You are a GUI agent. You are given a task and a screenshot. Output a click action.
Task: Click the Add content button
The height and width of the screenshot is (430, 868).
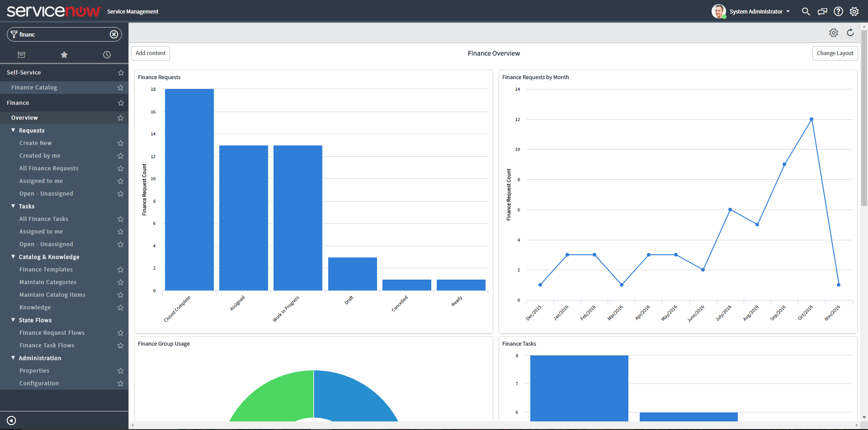coord(151,53)
